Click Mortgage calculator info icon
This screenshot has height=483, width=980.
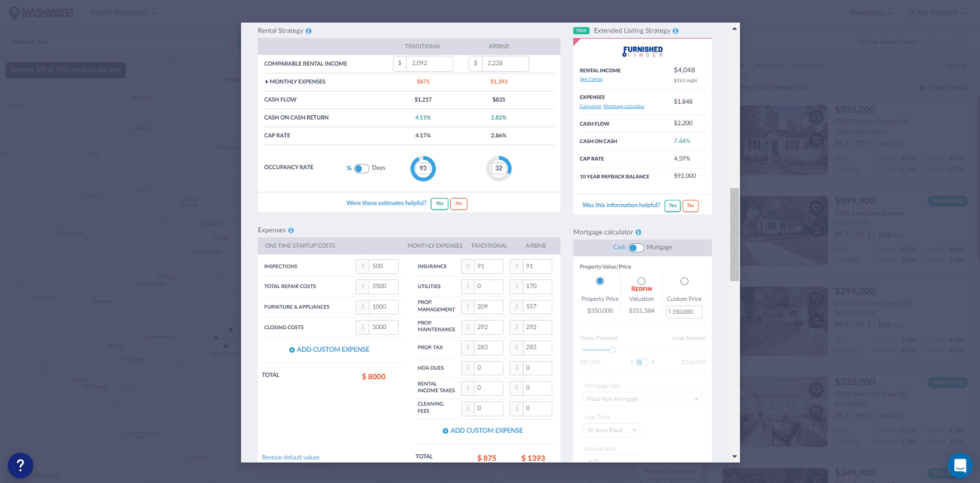pos(638,232)
